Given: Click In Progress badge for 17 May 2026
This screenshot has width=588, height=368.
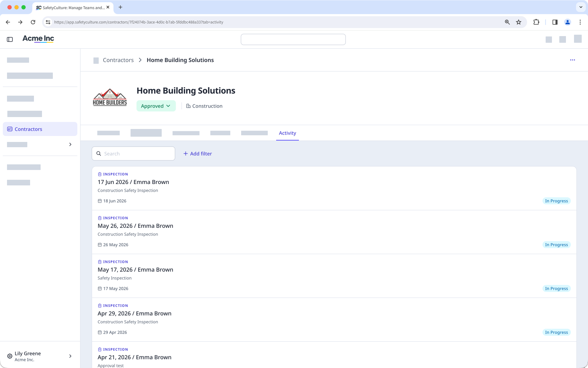Looking at the screenshot, I should [x=556, y=288].
